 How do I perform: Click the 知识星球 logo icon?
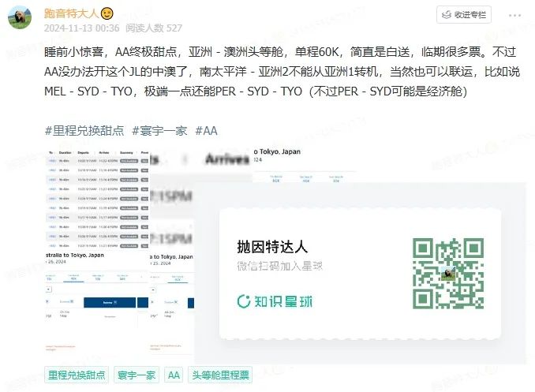244,301
